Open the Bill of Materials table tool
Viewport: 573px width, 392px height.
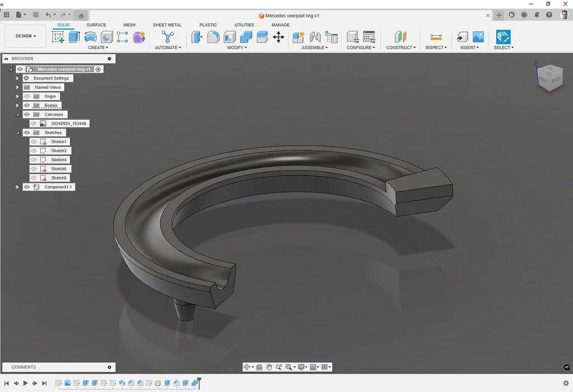pos(331,37)
